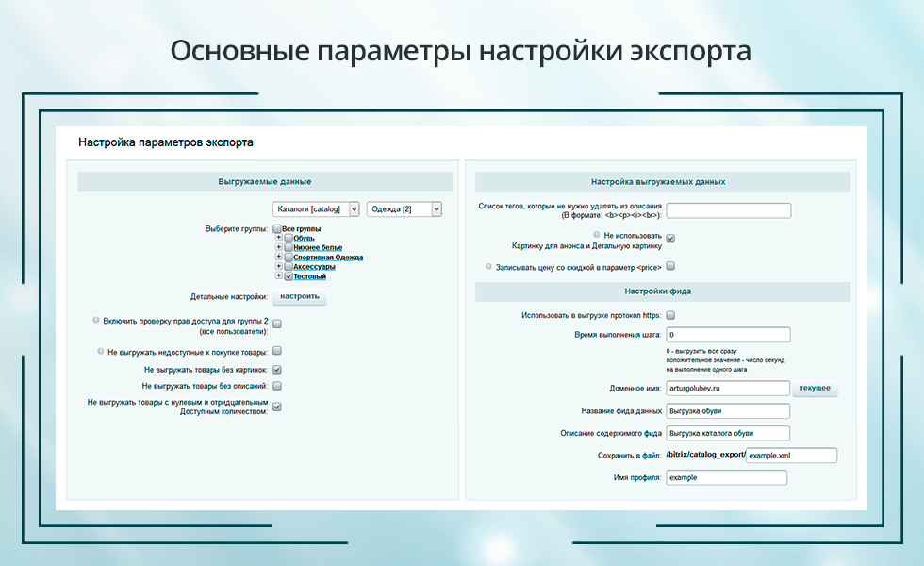Check the 'Все группы' checkbox
Screen dimensions: 924x566
277,228
